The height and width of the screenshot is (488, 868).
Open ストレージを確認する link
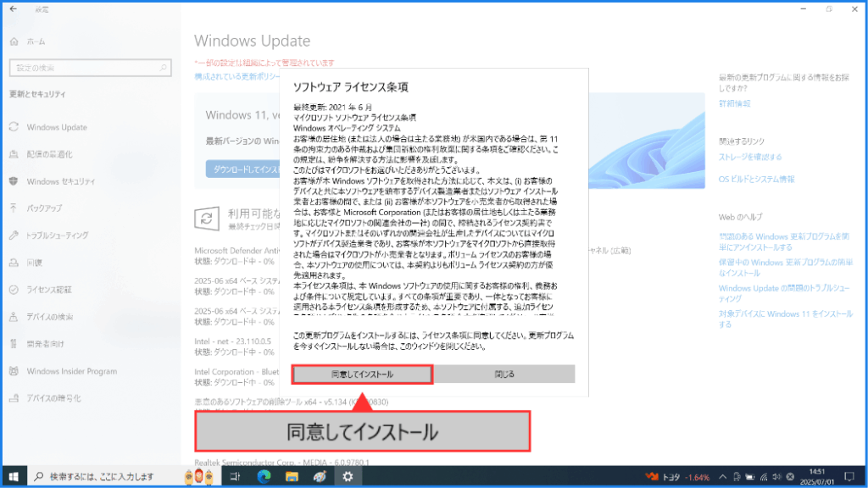750,157
